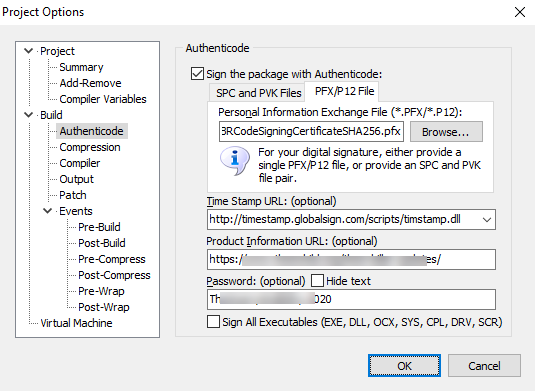Select the Build tree node label
This screenshot has height=391, width=535.
[x=51, y=115]
